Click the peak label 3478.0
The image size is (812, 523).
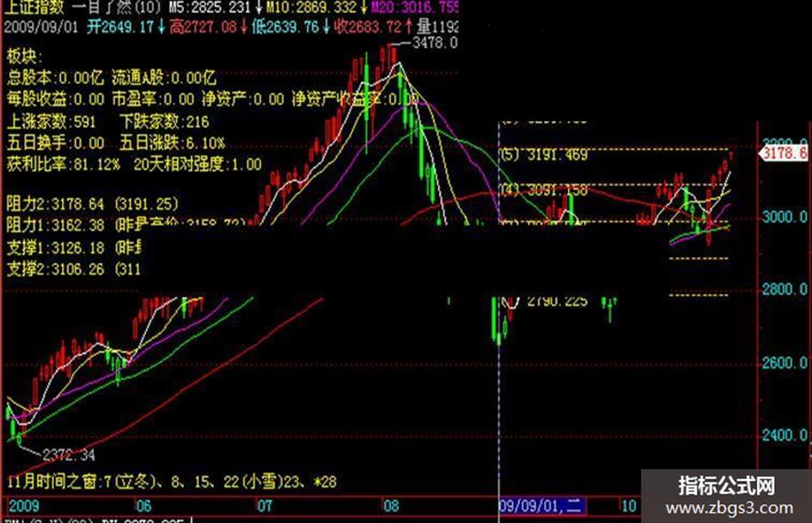coord(435,42)
